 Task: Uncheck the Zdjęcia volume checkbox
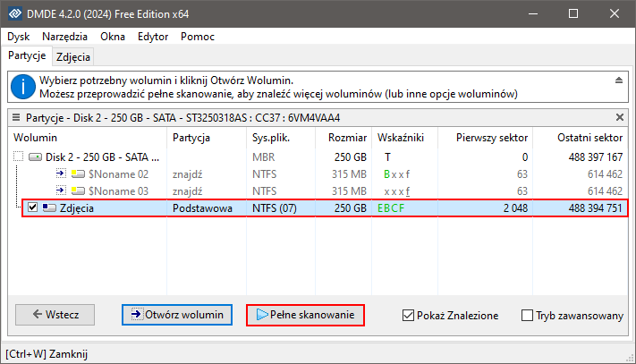coord(32,208)
